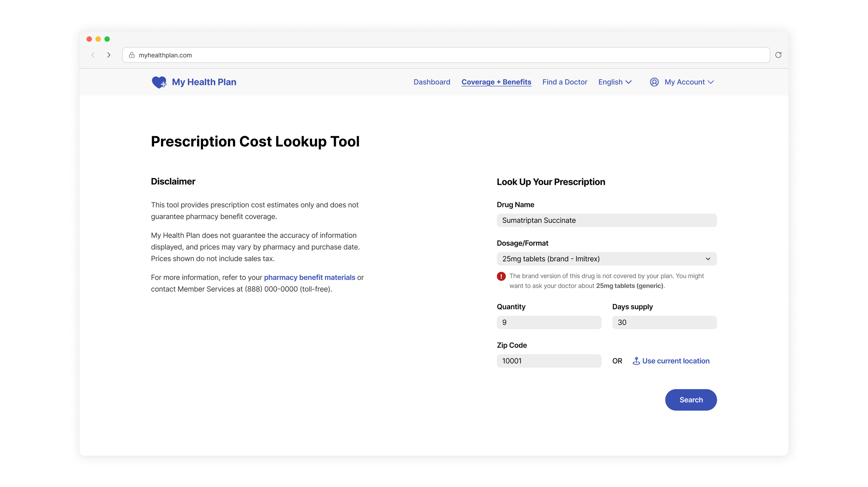Screen dimensions: 868x487
Task: Click the red error alert icon
Action: (501, 276)
